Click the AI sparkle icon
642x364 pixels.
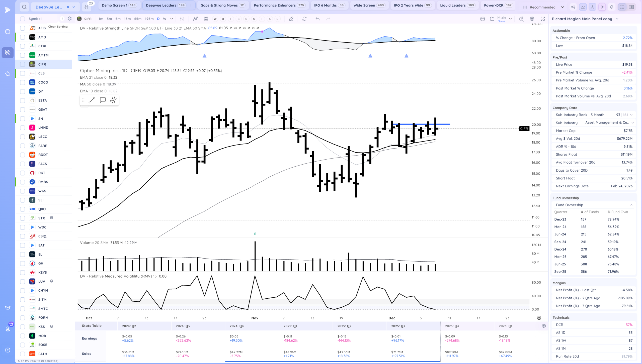point(602,7)
